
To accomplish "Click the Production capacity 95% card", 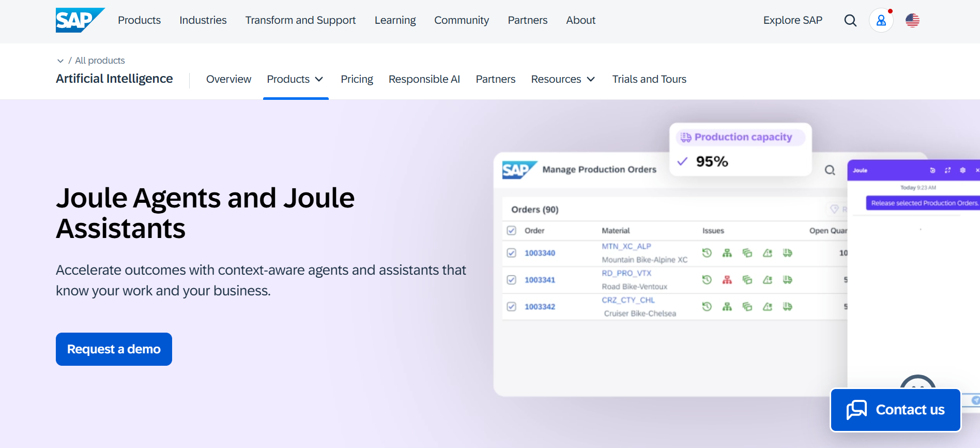I will click(x=740, y=150).
